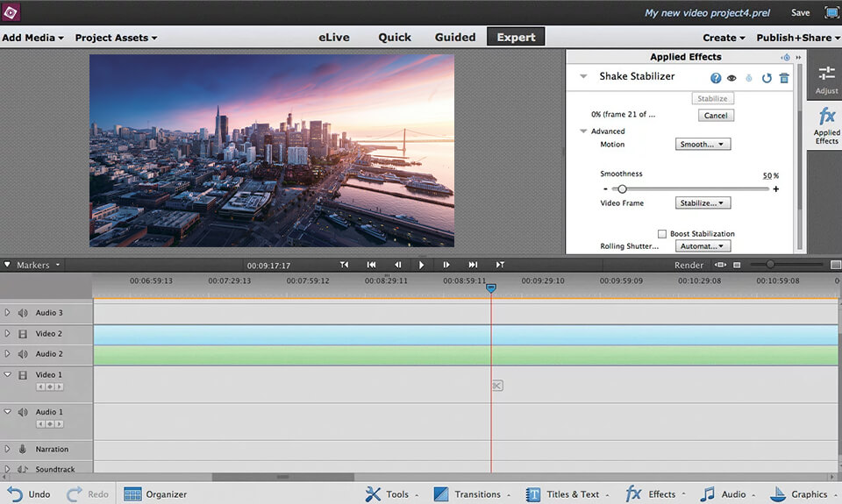
Task: Save the project
Action: click(x=800, y=13)
